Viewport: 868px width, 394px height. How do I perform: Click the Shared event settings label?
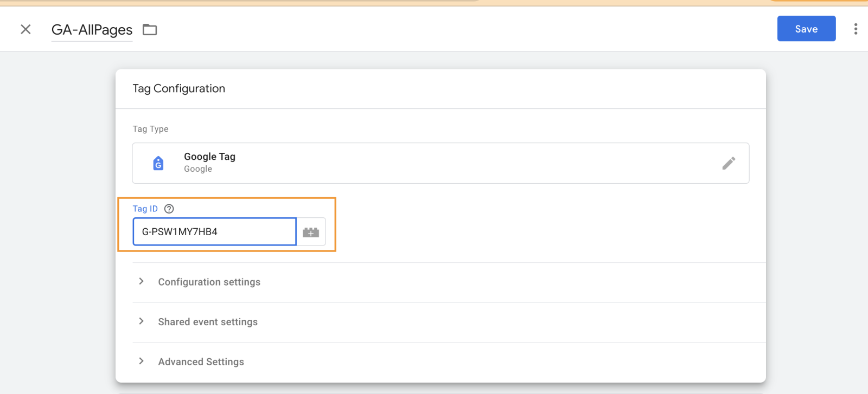click(208, 322)
